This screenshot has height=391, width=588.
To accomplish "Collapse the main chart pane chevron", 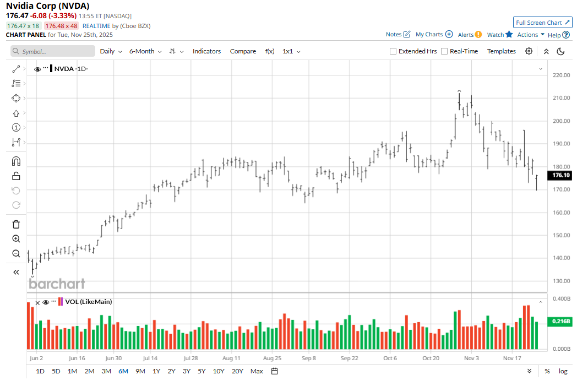I will (x=541, y=69).
